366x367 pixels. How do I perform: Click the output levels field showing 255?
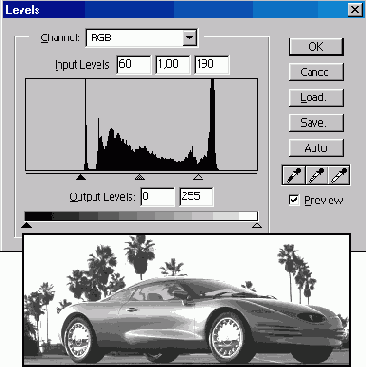coord(196,197)
